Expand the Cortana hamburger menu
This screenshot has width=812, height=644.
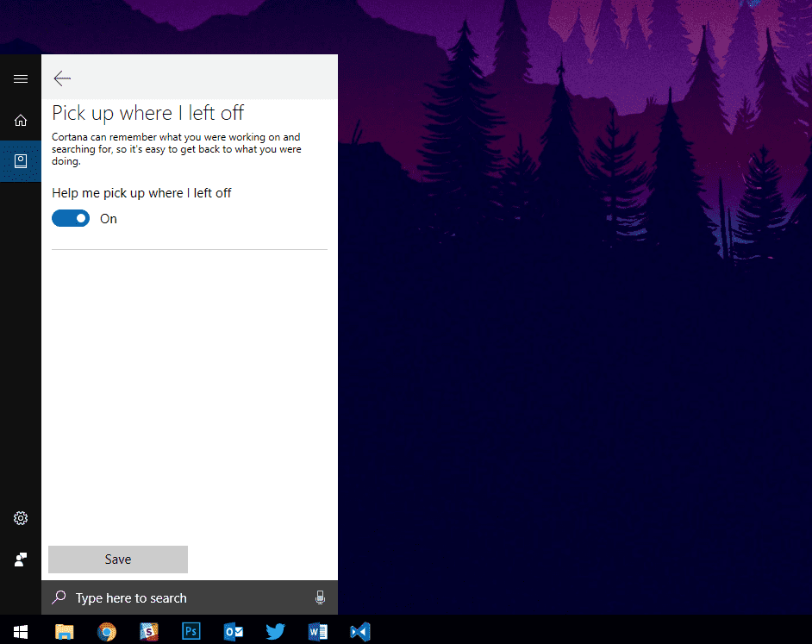21,78
